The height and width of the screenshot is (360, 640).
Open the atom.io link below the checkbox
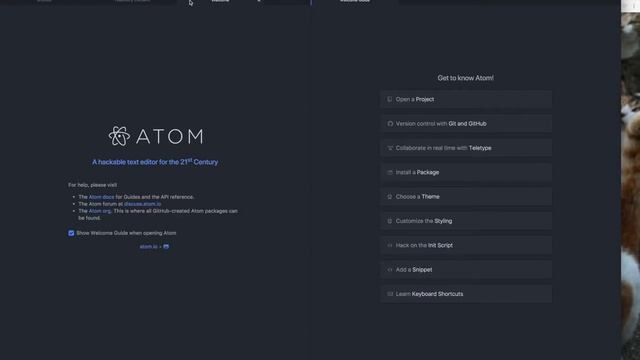point(149,247)
